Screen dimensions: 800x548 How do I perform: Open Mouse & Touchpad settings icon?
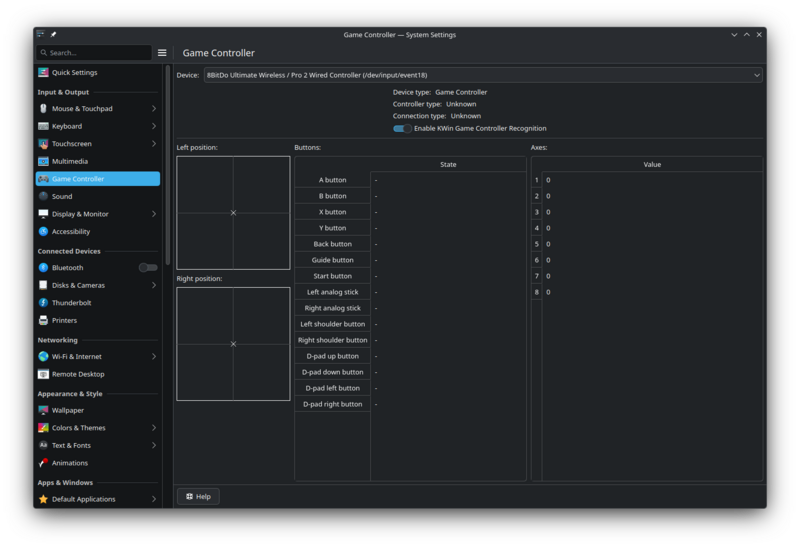(43, 109)
